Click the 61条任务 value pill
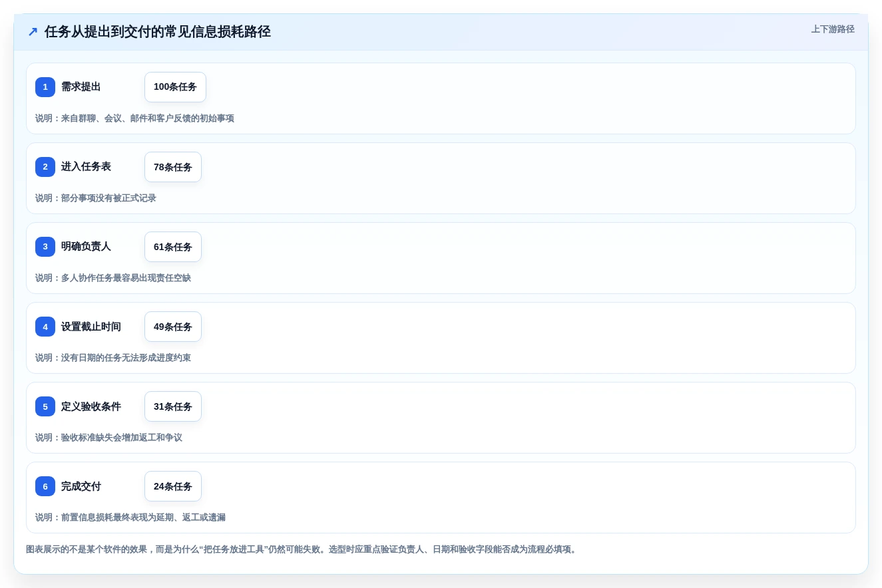The width and height of the screenshot is (882, 588). click(173, 247)
